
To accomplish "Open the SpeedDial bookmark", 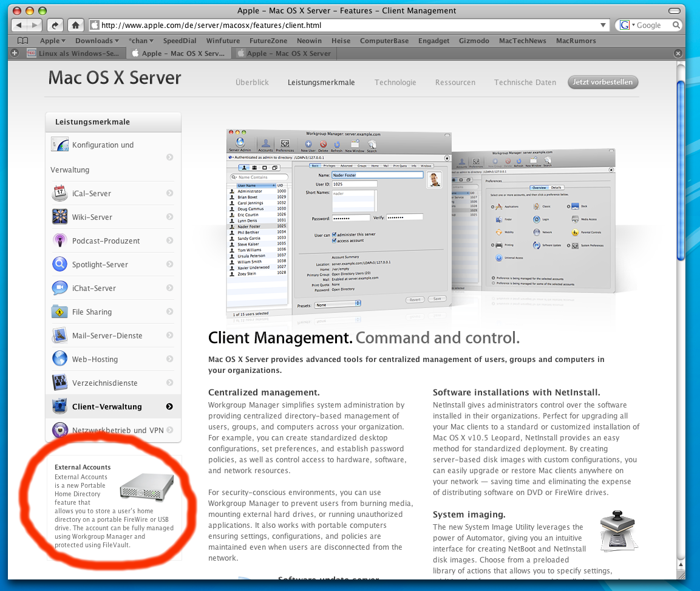I will tap(180, 41).
